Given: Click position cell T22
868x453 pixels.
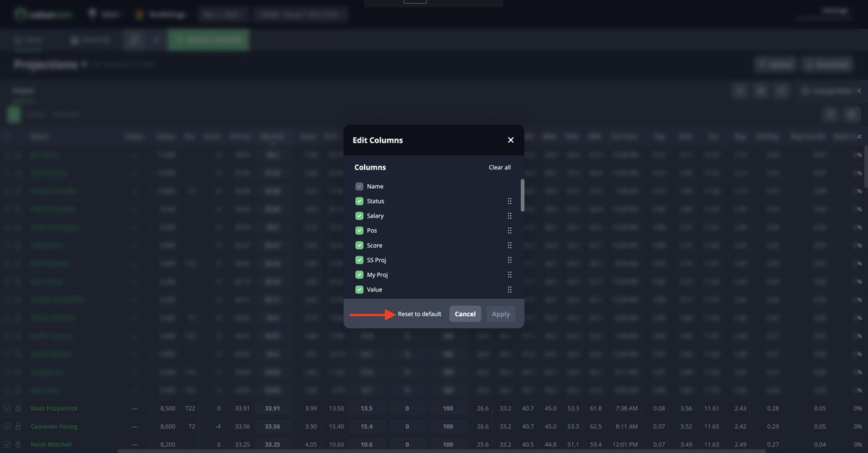Looking at the screenshot, I should coord(190,408).
